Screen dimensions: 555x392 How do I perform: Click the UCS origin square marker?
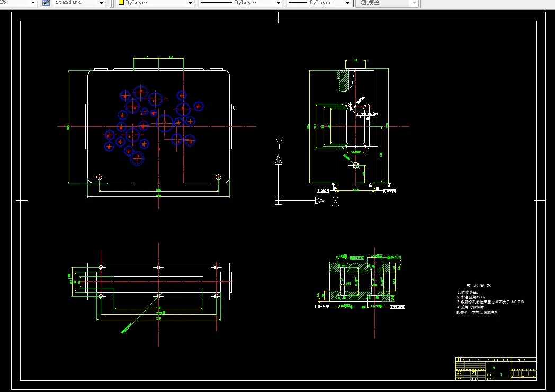279,201
